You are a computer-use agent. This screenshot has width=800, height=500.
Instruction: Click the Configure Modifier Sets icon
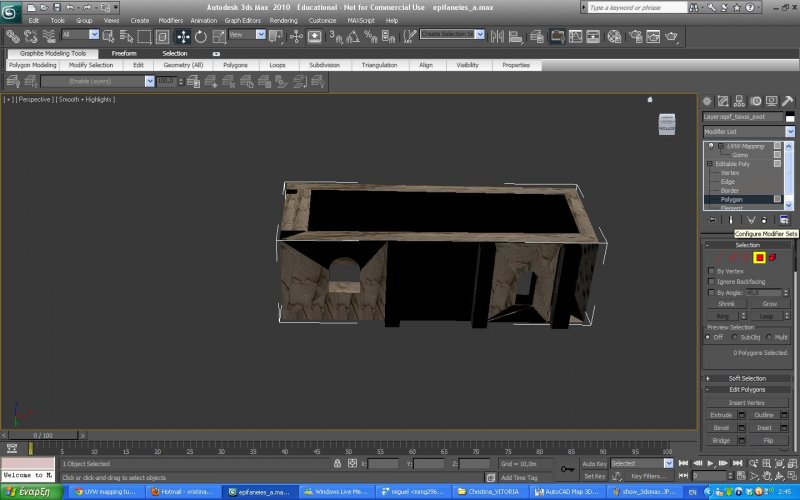tap(784, 219)
